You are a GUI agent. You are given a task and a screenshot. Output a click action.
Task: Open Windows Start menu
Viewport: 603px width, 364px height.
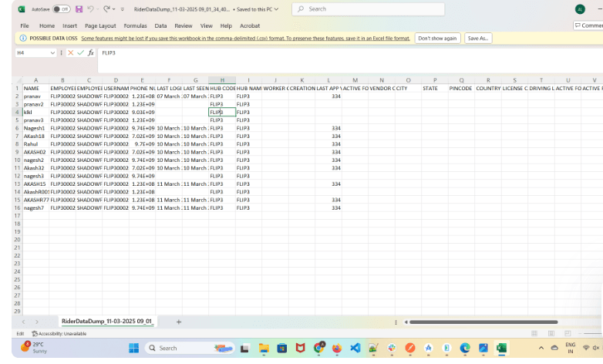click(134, 348)
